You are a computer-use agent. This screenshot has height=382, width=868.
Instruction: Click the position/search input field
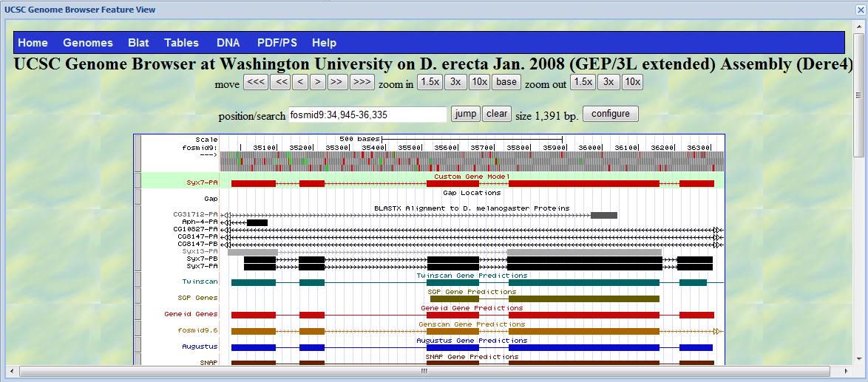pyautogui.click(x=367, y=115)
